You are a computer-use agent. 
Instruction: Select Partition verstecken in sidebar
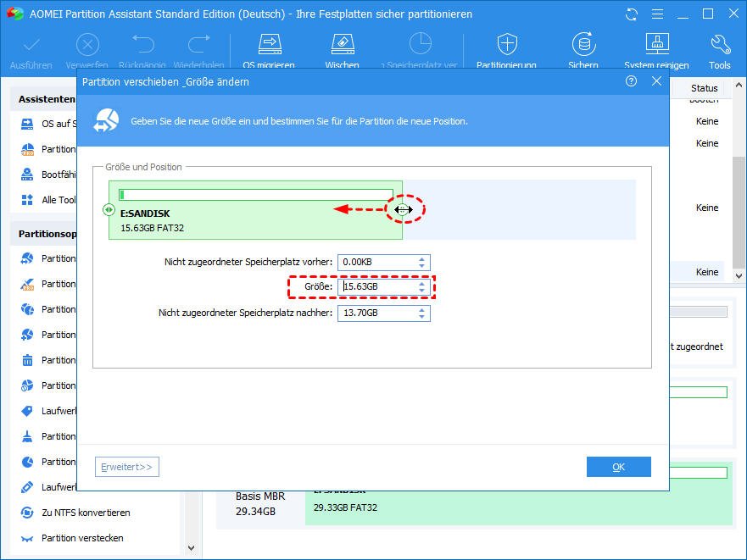coord(82,538)
